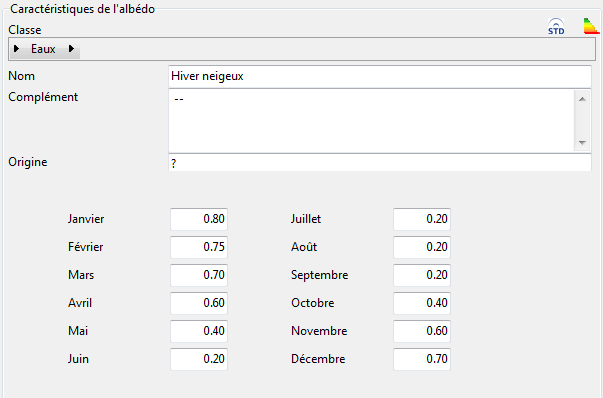Click the STD standard icon

point(556,27)
